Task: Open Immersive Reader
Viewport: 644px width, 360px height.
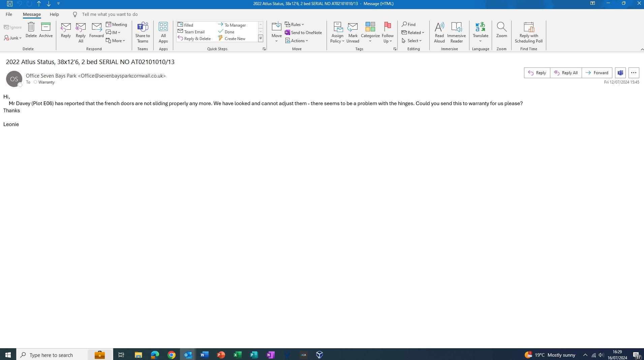Action: [x=456, y=32]
